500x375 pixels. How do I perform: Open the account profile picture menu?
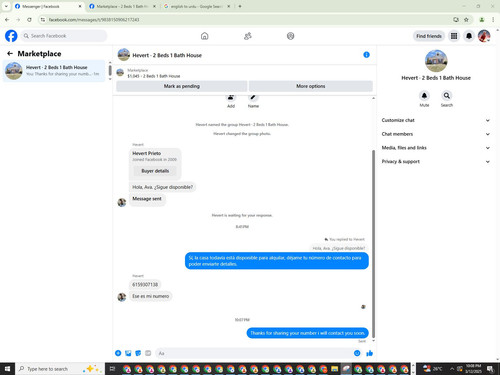[x=484, y=36]
